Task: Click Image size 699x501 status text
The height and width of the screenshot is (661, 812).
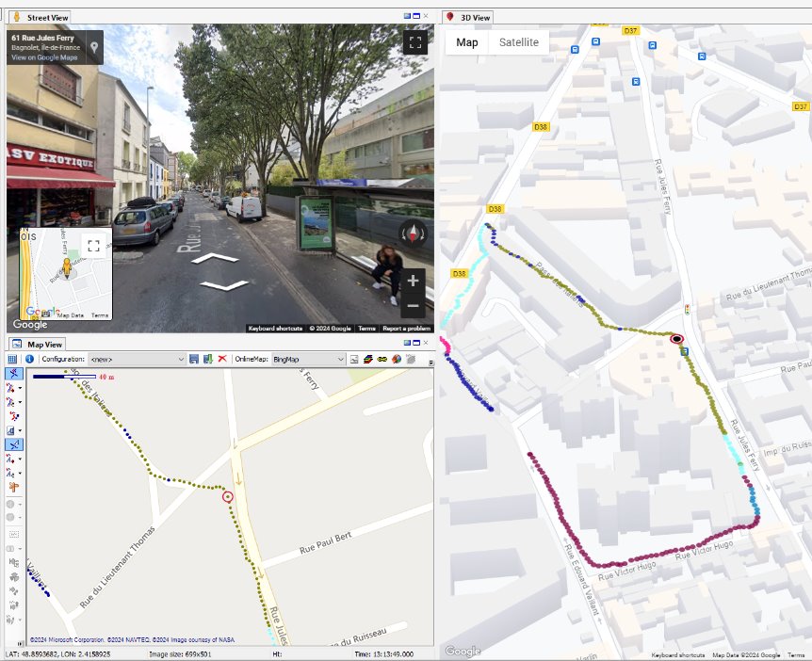Action: tap(180, 654)
